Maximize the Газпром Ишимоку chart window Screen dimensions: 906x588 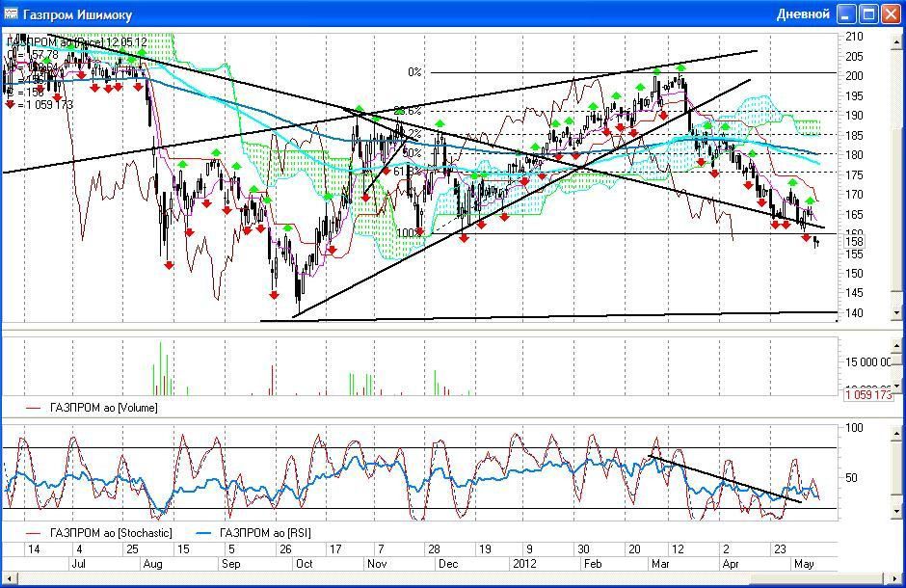tap(869, 13)
